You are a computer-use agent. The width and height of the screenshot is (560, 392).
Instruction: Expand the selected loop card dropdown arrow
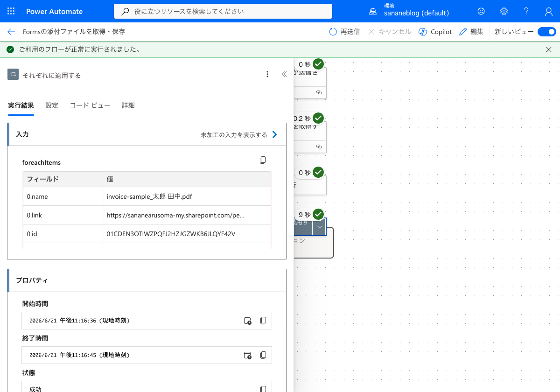319,227
